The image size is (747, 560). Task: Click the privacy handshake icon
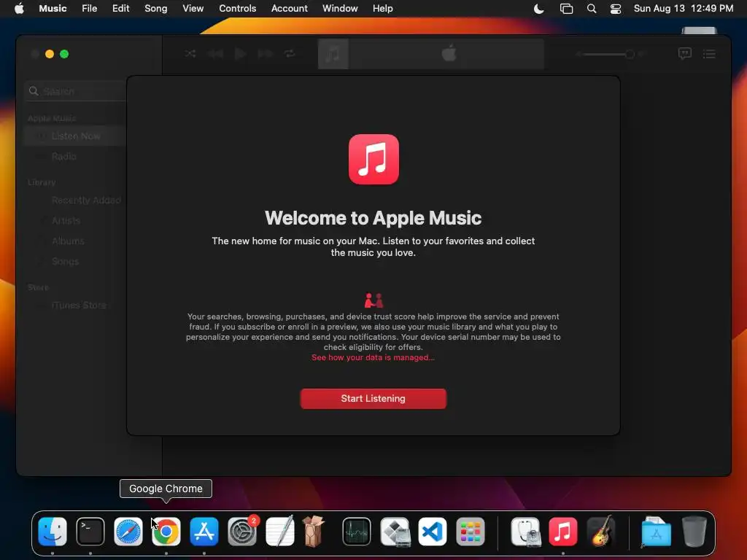(373, 300)
